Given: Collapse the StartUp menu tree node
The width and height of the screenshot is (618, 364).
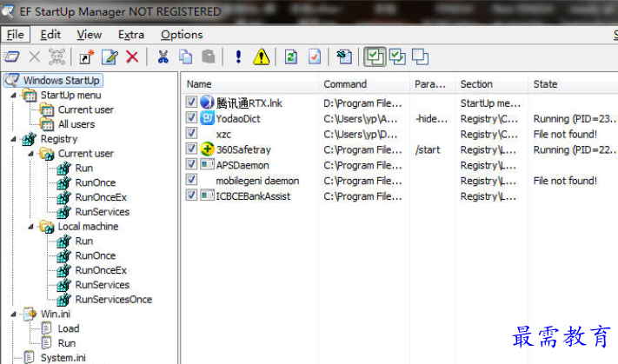Looking at the screenshot, I should point(13,96).
